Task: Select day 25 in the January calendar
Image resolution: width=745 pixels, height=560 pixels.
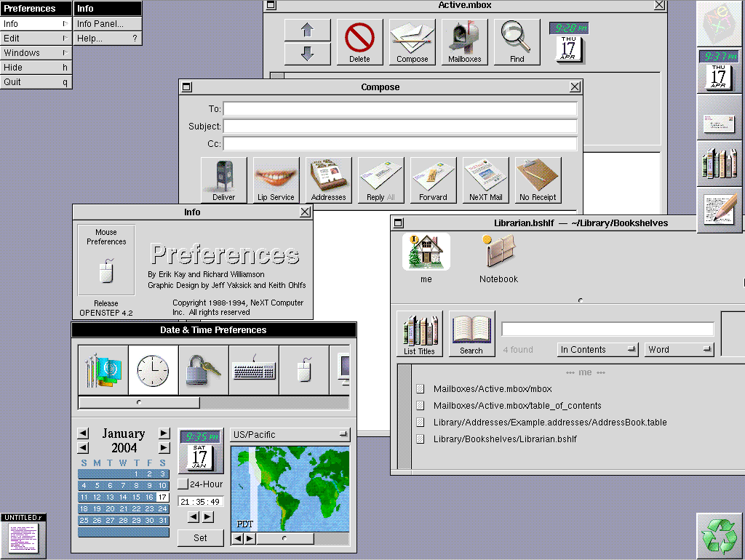Action: [x=84, y=521]
